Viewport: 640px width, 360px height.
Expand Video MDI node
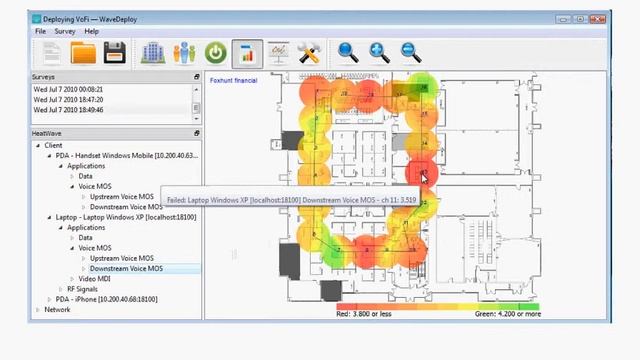pos(72,279)
